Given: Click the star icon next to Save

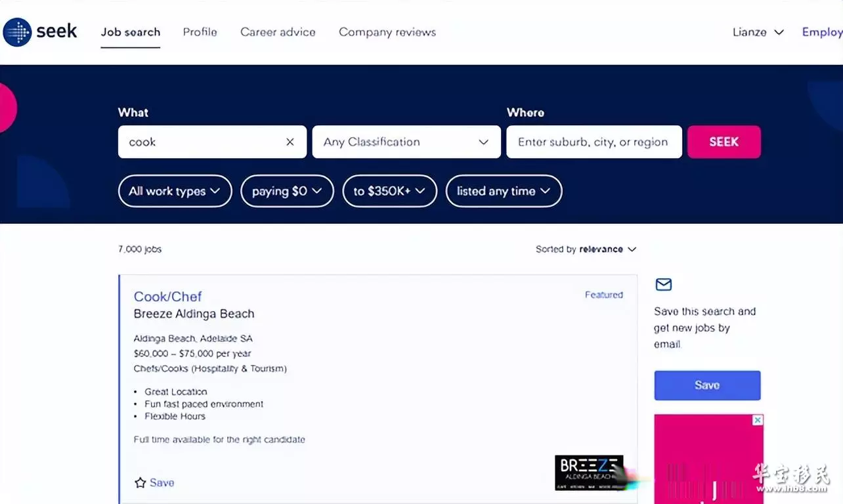Looking at the screenshot, I should (x=140, y=482).
